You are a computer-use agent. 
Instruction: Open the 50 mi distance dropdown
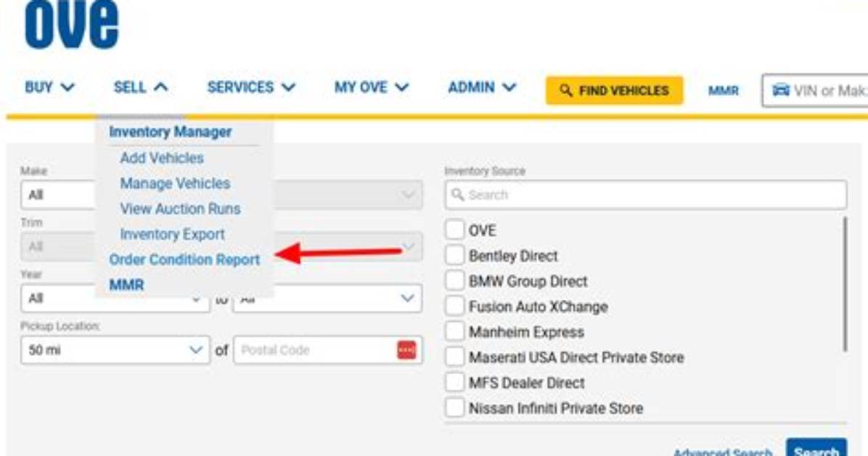pyautogui.click(x=115, y=350)
